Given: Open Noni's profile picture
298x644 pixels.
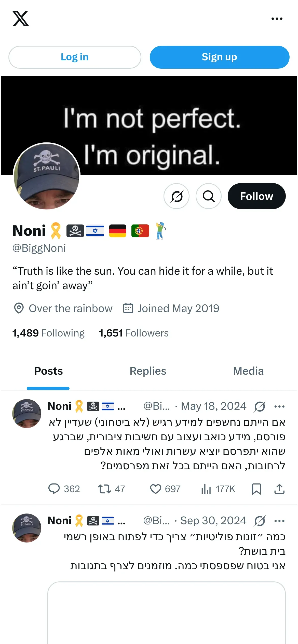Looking at the screenshot, I should [x=47, y=176].
